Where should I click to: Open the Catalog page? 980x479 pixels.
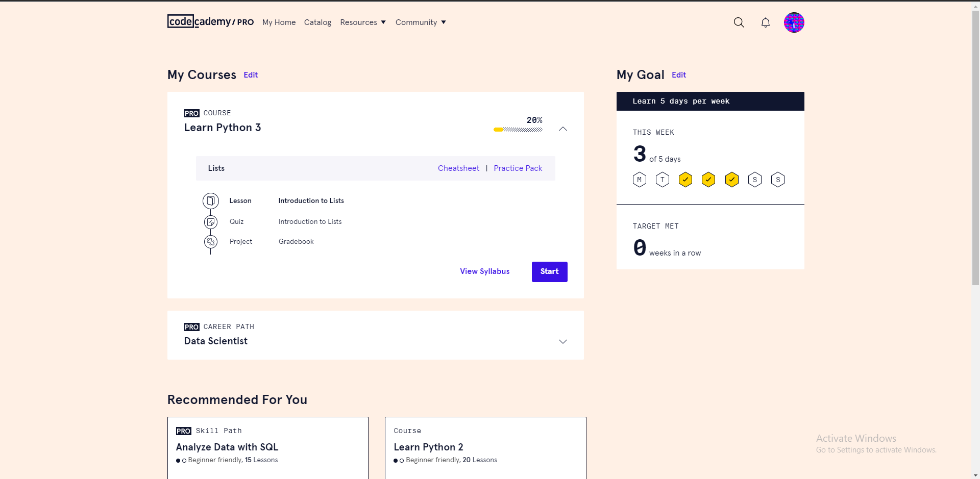pyautogui.click(x=317, y=22)
